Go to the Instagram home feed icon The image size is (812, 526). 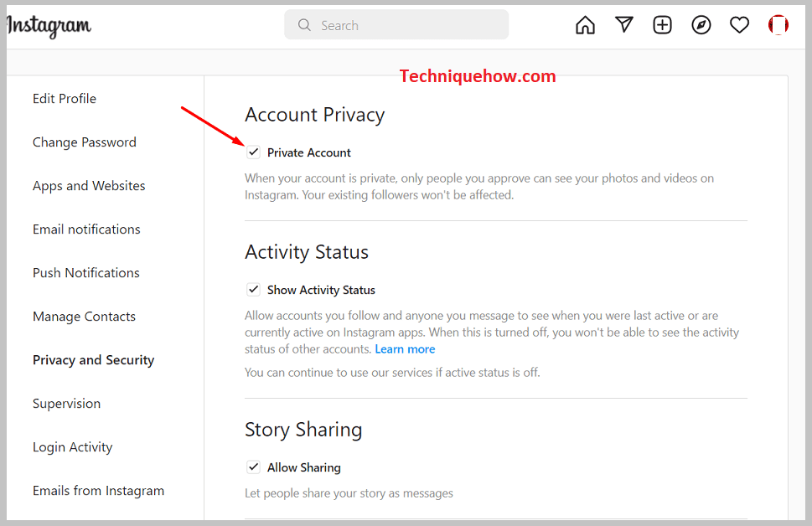[585, 25]
